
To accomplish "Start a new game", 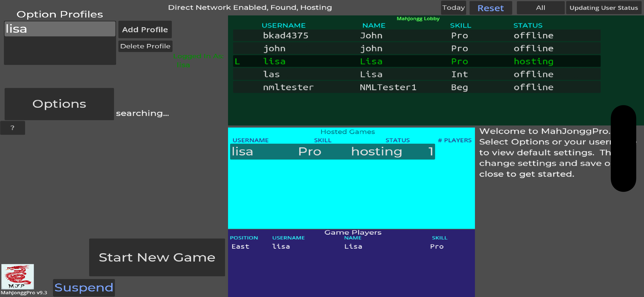I will click(x=157, y=257).
